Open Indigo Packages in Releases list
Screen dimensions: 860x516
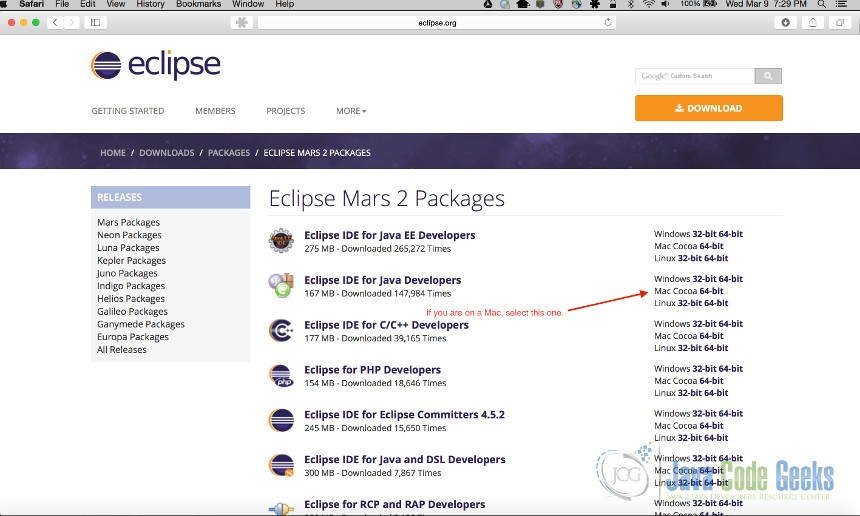[x=131, y=286]
